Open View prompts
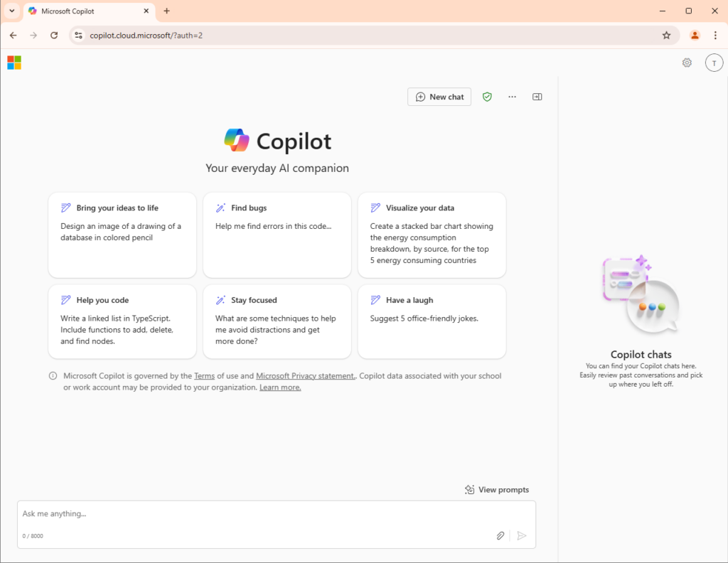Image resolution: width=728 pixels, height=563 pixels. 497,490
